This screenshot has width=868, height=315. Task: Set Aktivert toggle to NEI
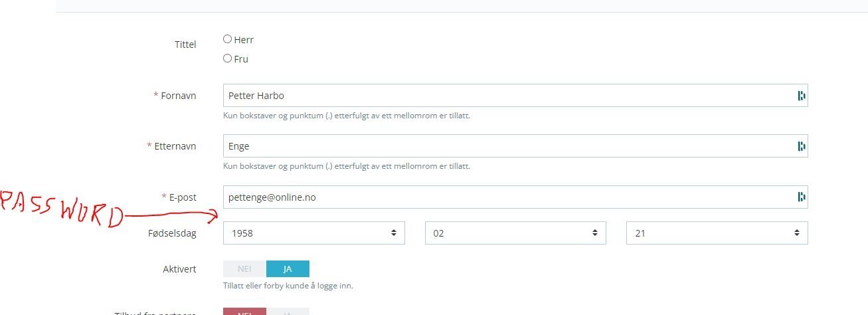pyautogui.click(x=244, y=269)
